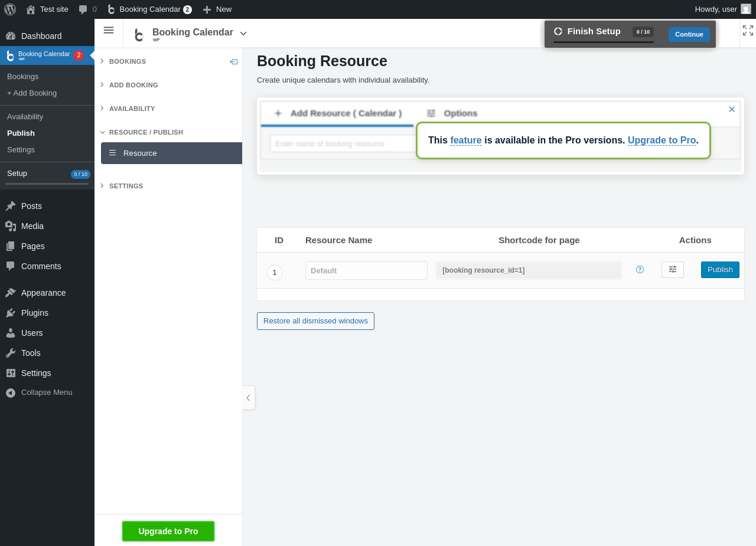Open comments bubble icon in admin bar
Image resolution: width=756 pixels, height=546 pixels.
pyautogui.click(x=83, y=9)
